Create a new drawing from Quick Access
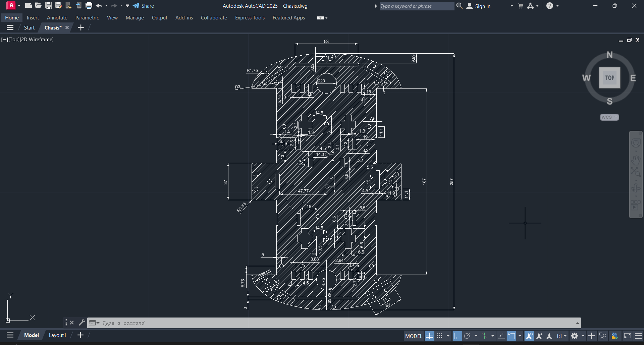 point(29,6)
